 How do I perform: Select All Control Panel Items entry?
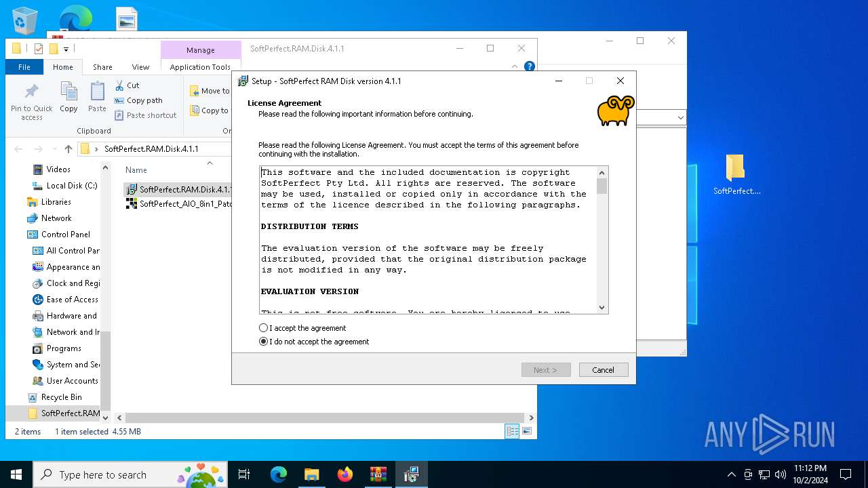point(66,251)
